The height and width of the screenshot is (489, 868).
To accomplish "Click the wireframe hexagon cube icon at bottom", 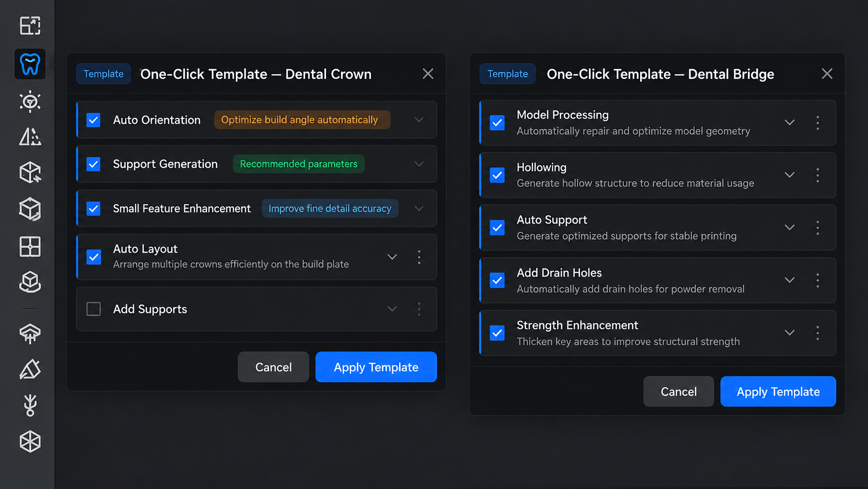I will (30, 442).
